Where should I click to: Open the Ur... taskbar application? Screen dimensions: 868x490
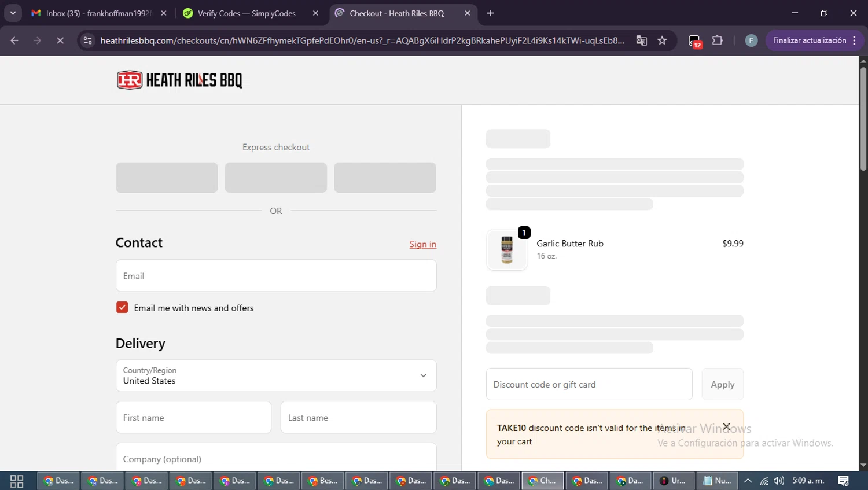point(674,481)
